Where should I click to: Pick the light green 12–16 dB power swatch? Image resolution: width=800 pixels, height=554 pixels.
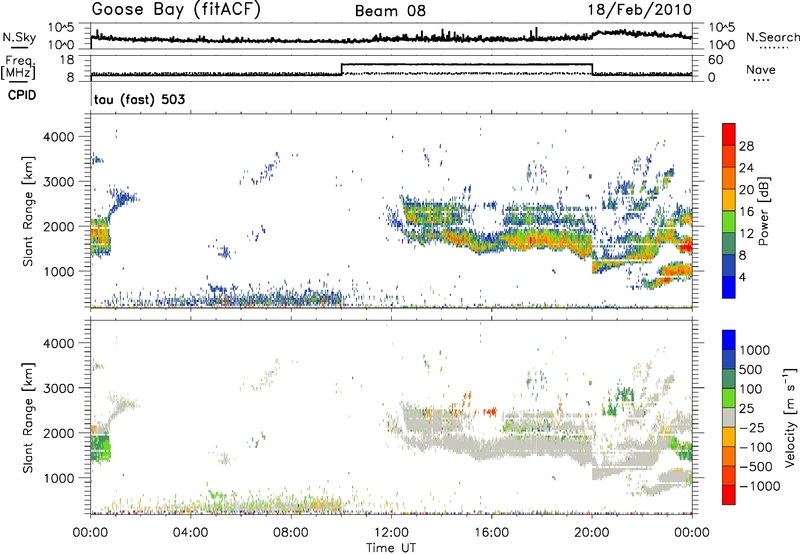point(729,221)
